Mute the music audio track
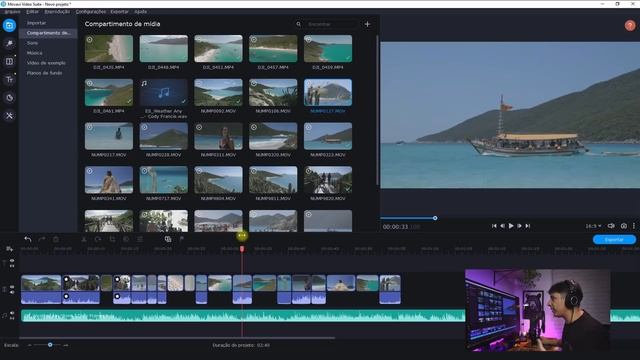This screenshot has height=360, width=640. [x=12, y=313]
